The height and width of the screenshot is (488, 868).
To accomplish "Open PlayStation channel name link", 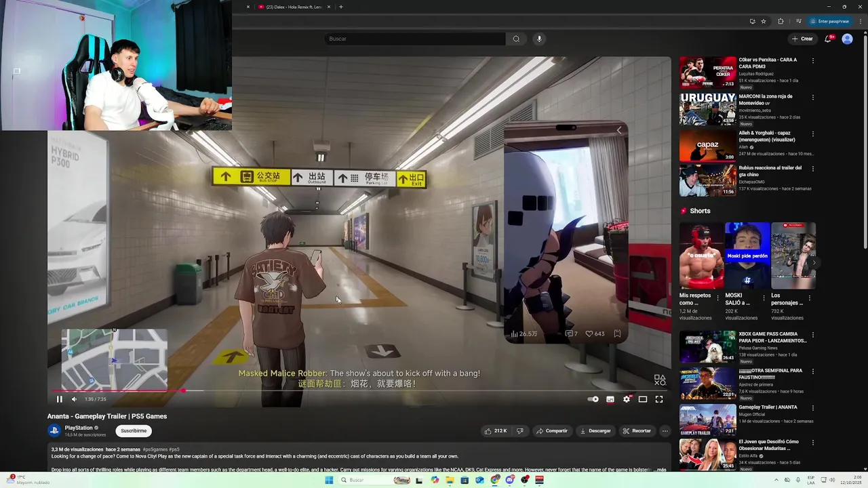I will [79, 428].
